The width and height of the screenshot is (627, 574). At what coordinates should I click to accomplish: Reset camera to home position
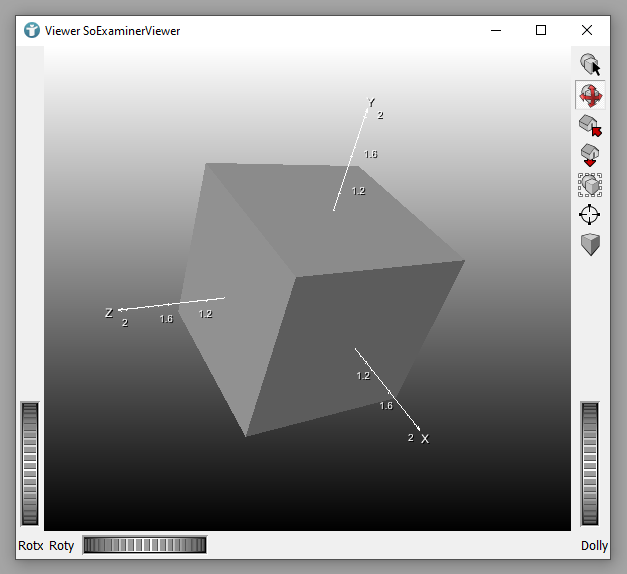(590, 126)
